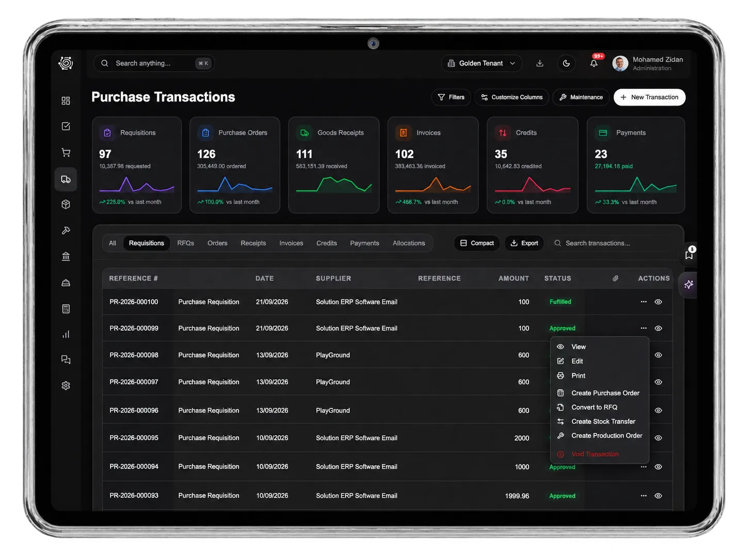Expand the Golden Tenant dropdown
The image size is (747, 560).
pyautogui.click(x=481, y=63)
